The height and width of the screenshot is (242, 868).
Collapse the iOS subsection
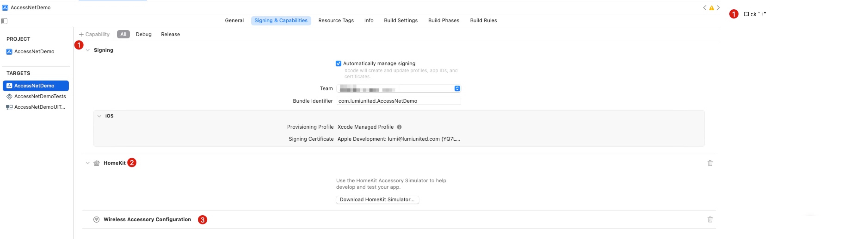pos(99,116)
